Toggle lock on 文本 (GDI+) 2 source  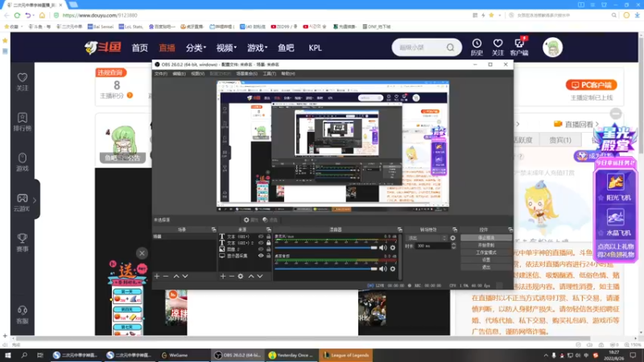[x=269, y=243]
